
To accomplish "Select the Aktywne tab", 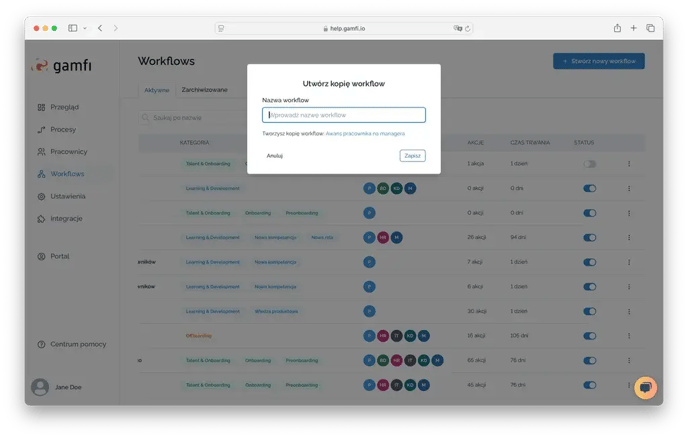I will click(156, 89).
